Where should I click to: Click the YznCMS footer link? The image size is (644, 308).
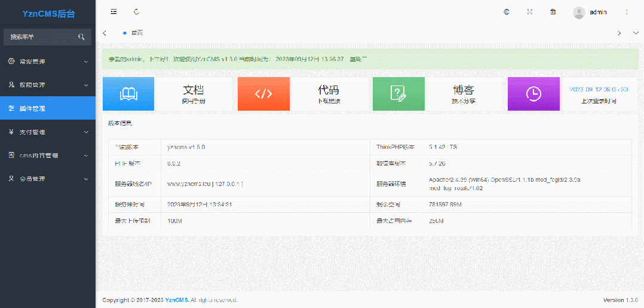[177, 300]
